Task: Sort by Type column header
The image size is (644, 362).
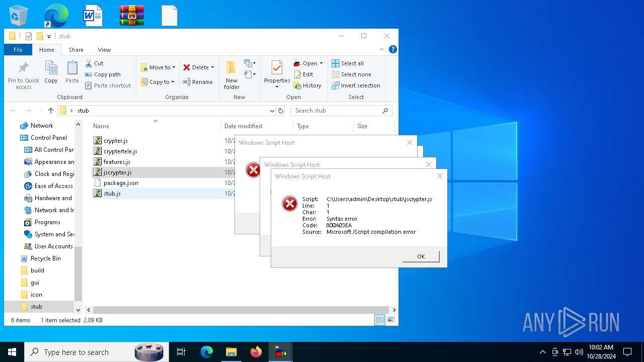Action: click(303, 126)
